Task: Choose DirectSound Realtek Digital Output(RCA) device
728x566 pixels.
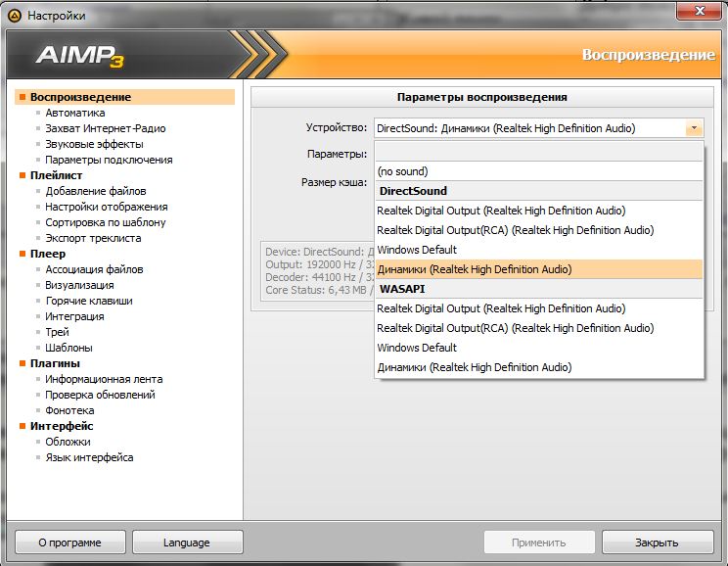Action: click(x=539, y=230)
